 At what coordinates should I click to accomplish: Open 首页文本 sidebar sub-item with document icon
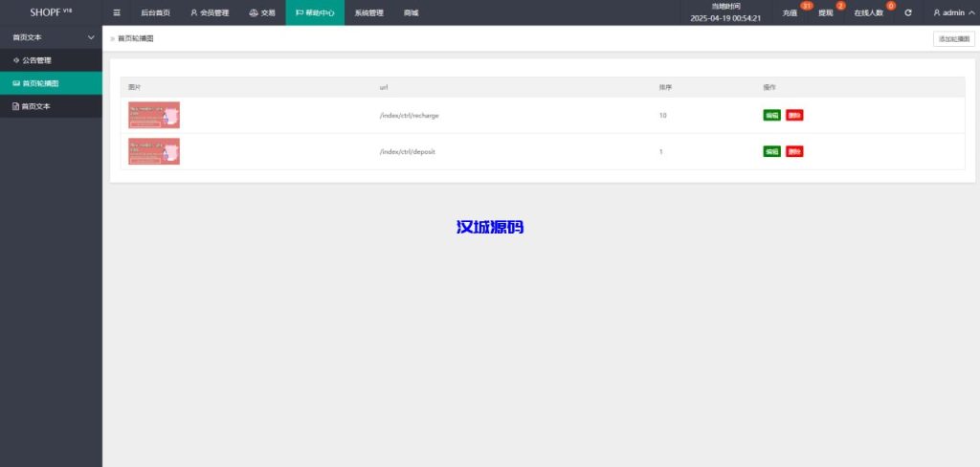coord(36,106)
